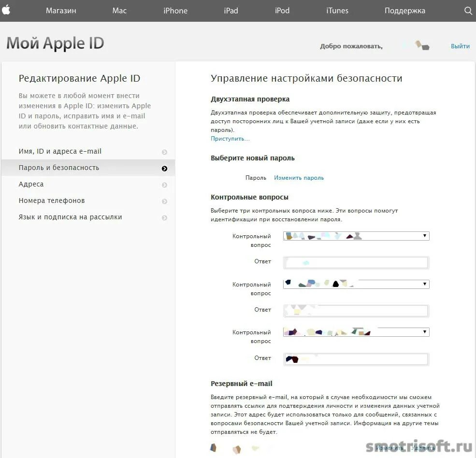Click the Apple logo in navigation bar
Screen dimensions: 476x458
(6, 10)
